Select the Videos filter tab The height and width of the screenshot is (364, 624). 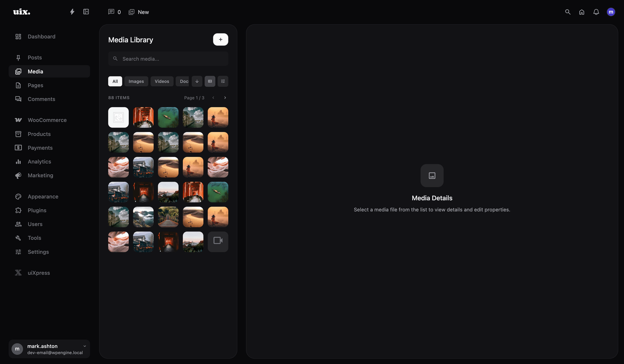[162, 81]
